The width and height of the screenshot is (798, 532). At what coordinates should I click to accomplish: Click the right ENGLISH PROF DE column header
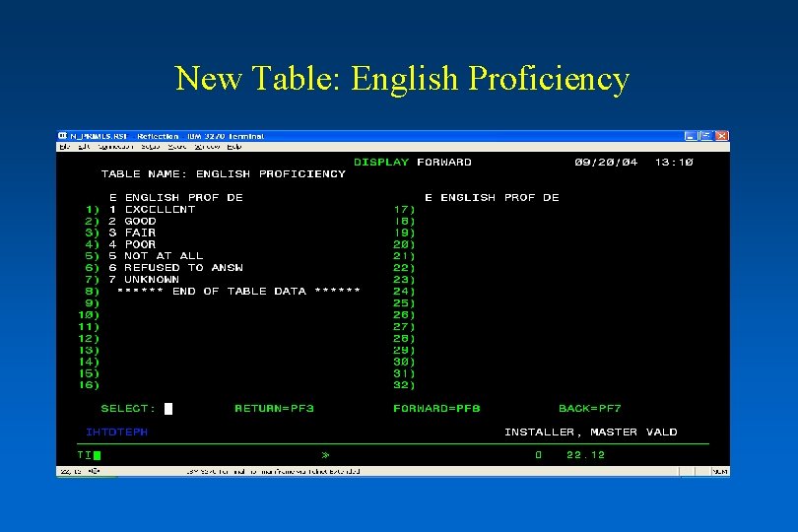pos(499,197)
